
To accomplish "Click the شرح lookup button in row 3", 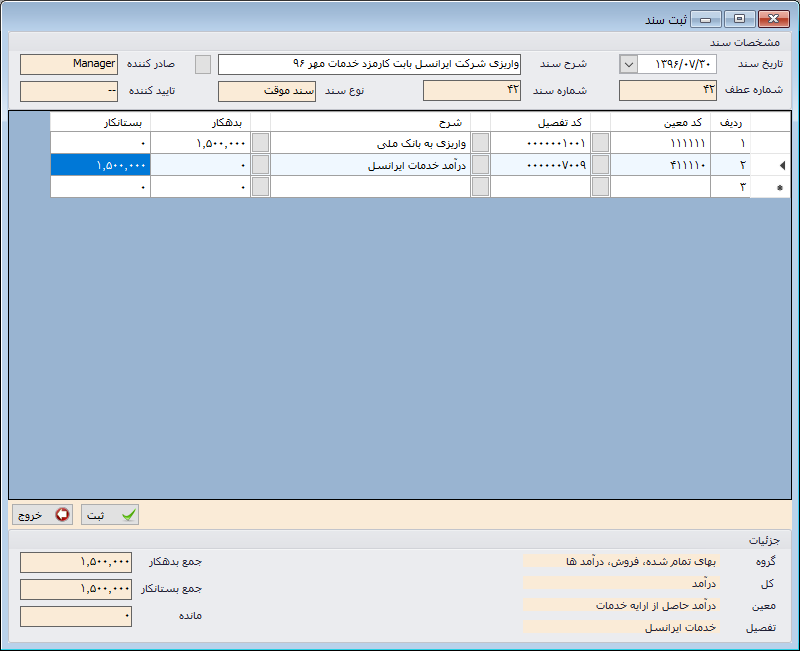I will (261, 187).
